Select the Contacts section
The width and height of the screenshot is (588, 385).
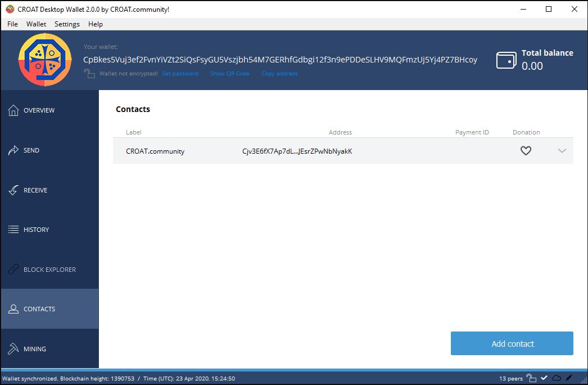pyautogui.click(x=49, y=309)
